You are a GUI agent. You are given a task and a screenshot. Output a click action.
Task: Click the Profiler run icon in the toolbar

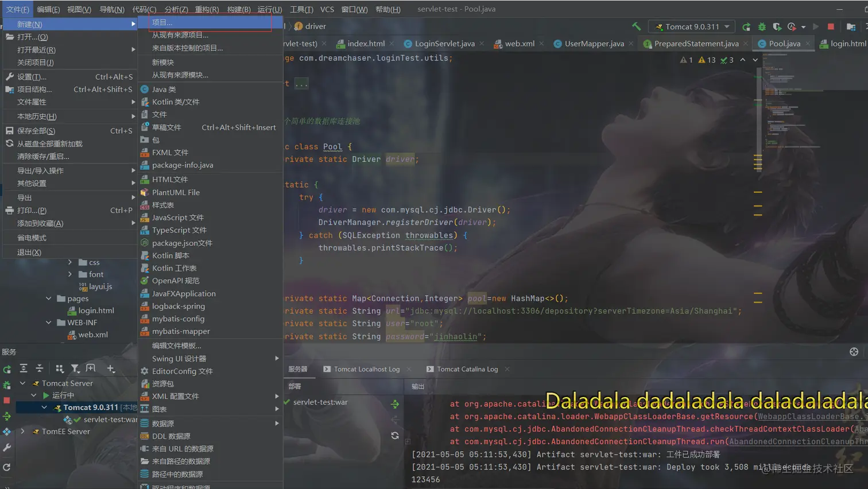(x=792, y=26)
